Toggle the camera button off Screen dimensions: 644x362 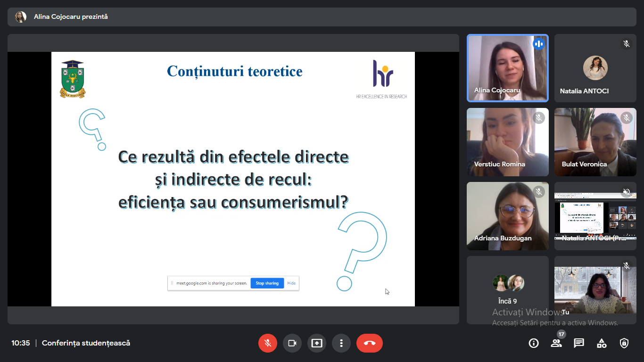coord(292,343)
